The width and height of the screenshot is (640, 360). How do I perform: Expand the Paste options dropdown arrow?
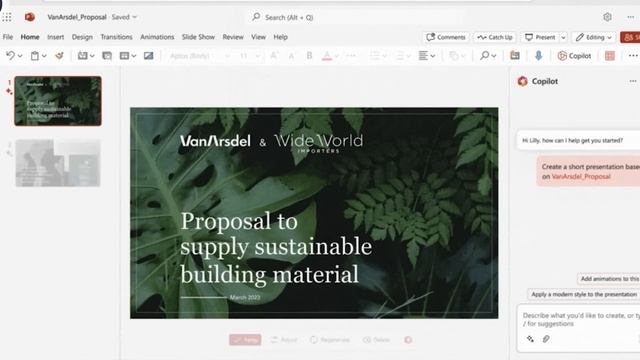click(44, 56)
